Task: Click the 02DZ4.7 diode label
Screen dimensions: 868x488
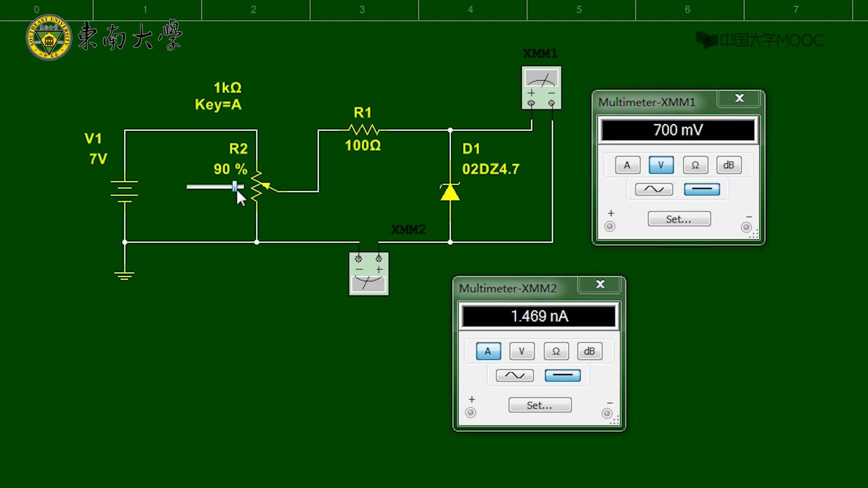Action: (491, 169)
